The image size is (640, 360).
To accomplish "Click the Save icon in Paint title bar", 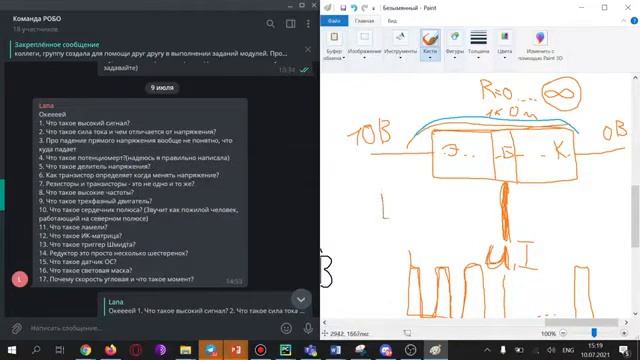I will click(x=343, y=8).
